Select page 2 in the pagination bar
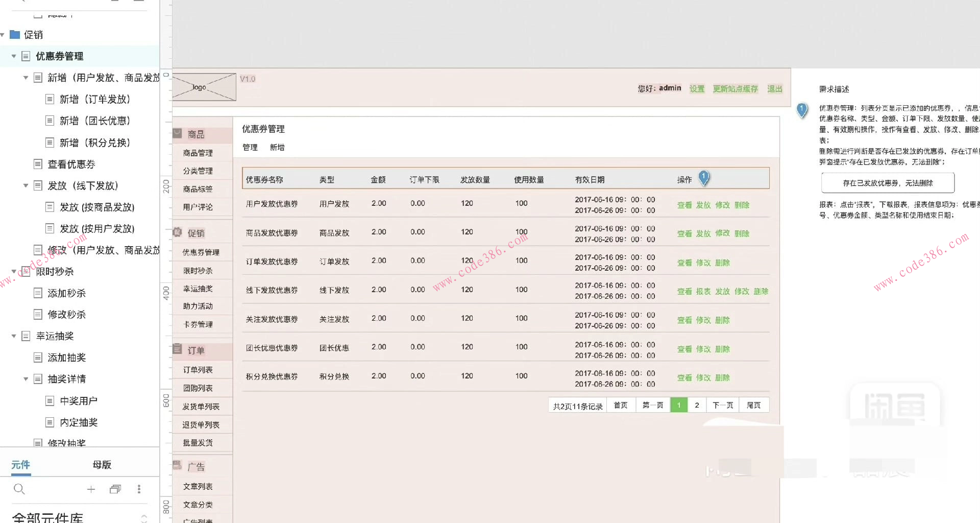This screenshot has width=980, height=523. 697,405
